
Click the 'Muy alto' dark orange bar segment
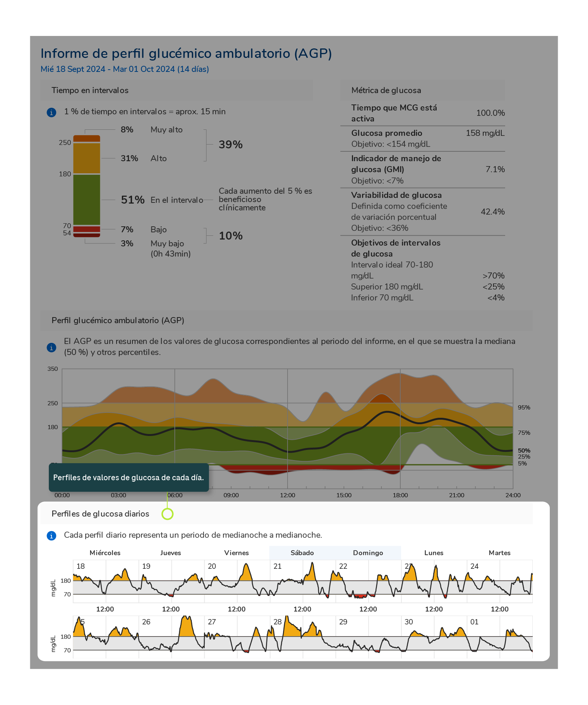(87, 139)
